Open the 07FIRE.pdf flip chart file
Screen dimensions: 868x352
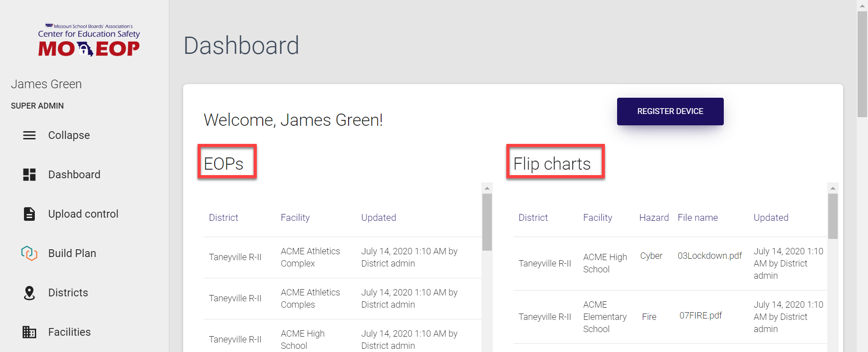click(700, 316)
